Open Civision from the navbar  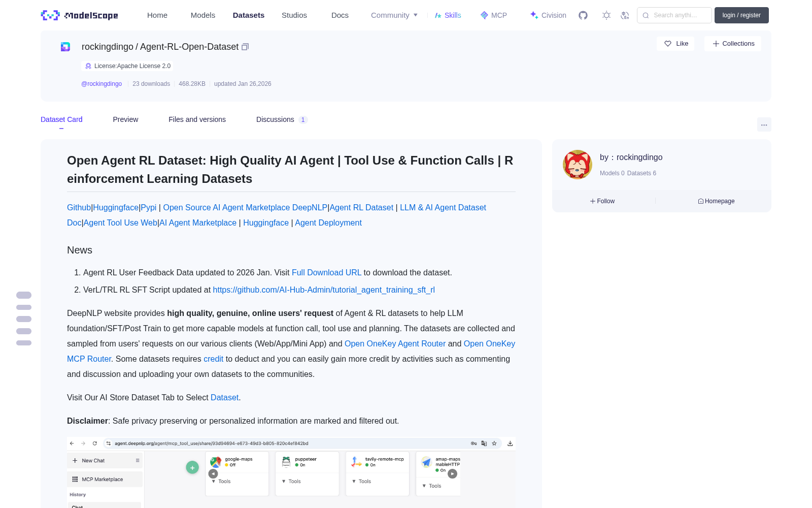coord(548,15)
